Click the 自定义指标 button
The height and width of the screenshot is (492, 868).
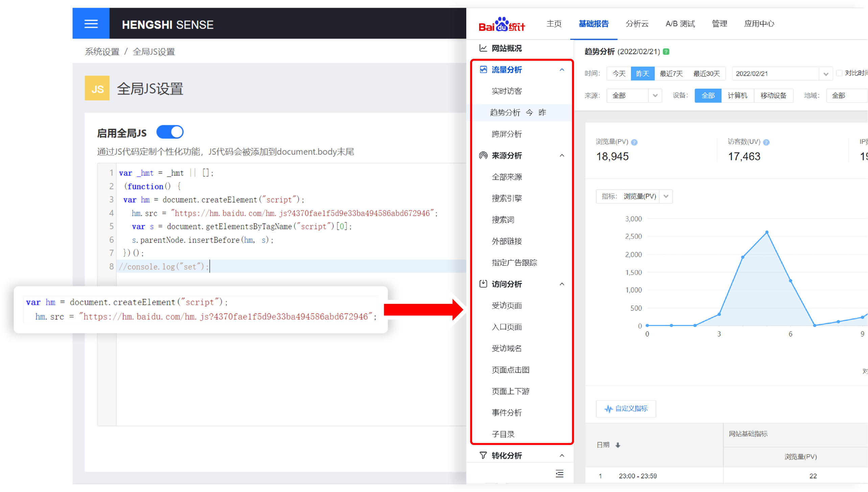coord(626,409)
